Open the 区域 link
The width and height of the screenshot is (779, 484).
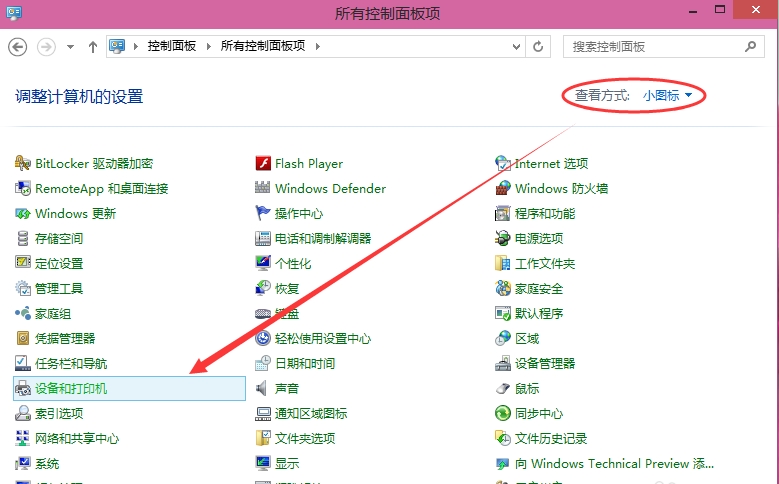[527, 339]
